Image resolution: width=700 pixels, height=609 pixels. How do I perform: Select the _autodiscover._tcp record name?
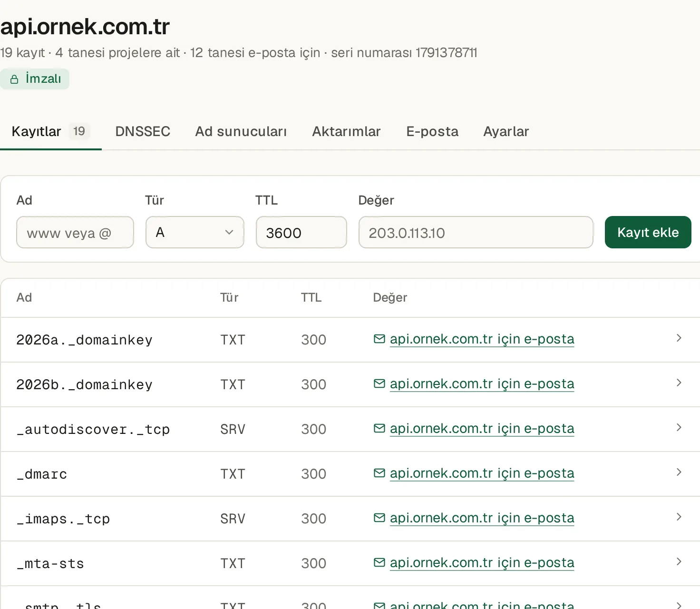(93, 429)
